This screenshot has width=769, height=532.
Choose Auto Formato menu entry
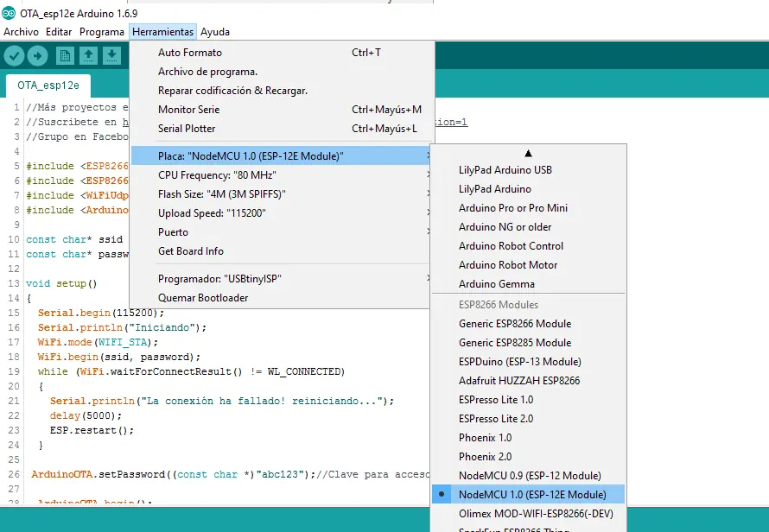[280, 53]
